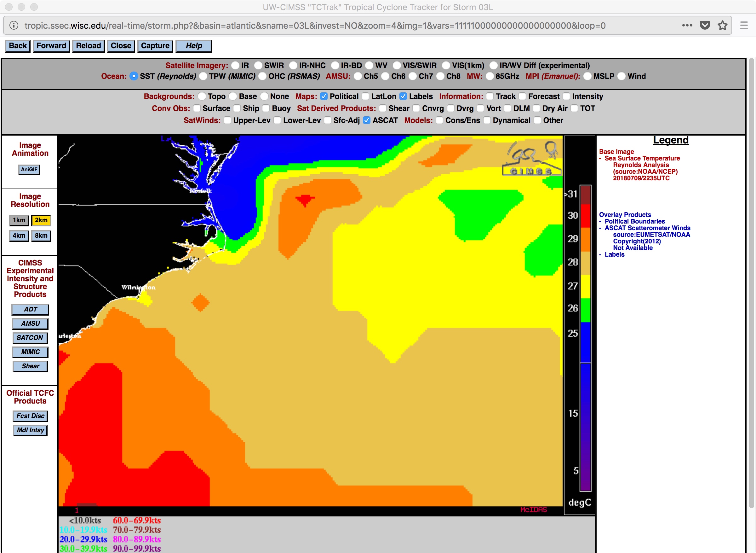Uncheck Political map boundaries
Image resolution: width=756 pixels, height=553 pixels.
(x=324, y=96)
